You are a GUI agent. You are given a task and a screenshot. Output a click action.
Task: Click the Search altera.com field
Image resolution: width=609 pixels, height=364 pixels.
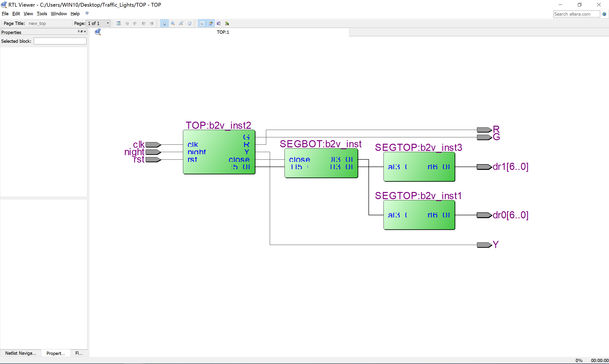576,14
